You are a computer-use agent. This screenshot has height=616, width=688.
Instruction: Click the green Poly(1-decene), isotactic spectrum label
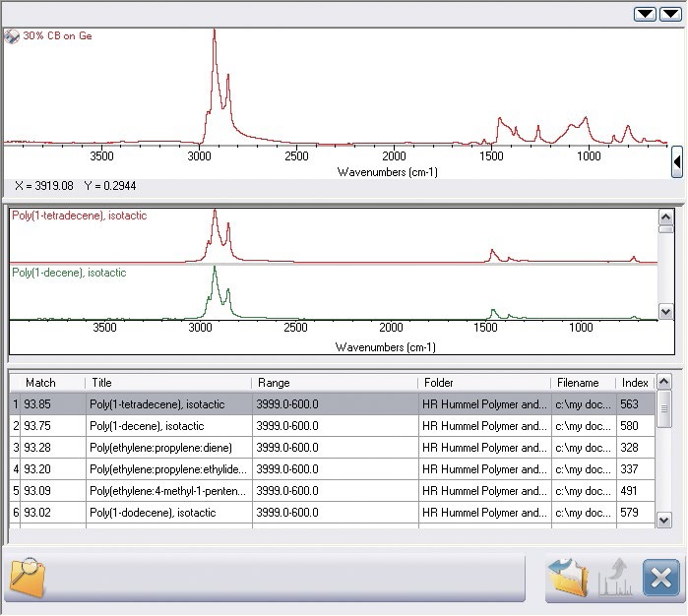click(69, 273)
